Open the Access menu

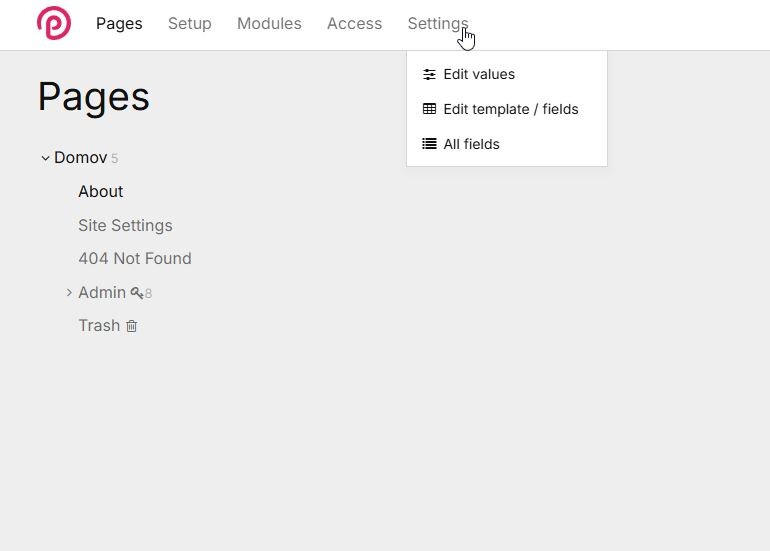(354, 24)
